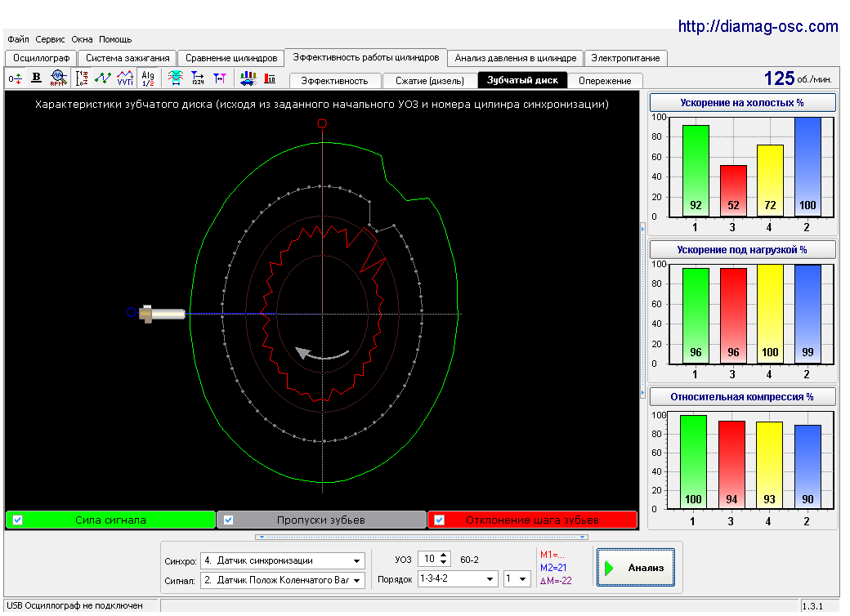Open the Окна menu
Viewport: 850px width, 616px height.
(82, 39)
